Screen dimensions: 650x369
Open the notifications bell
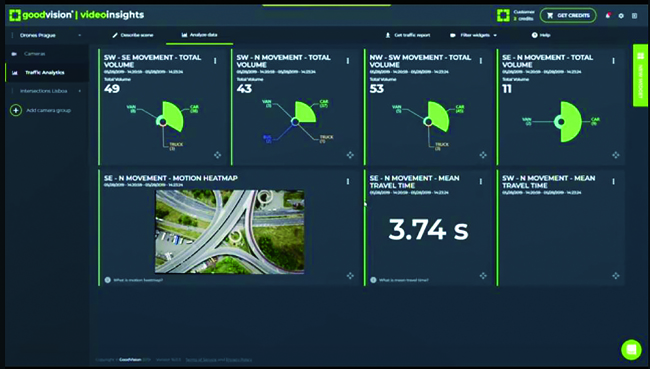coord(608,16)
